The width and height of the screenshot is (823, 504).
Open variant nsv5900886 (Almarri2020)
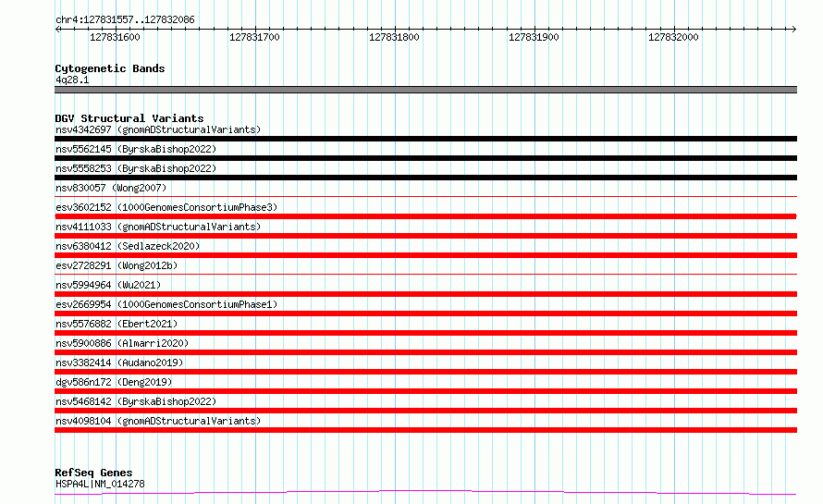(x=122, y=343)
